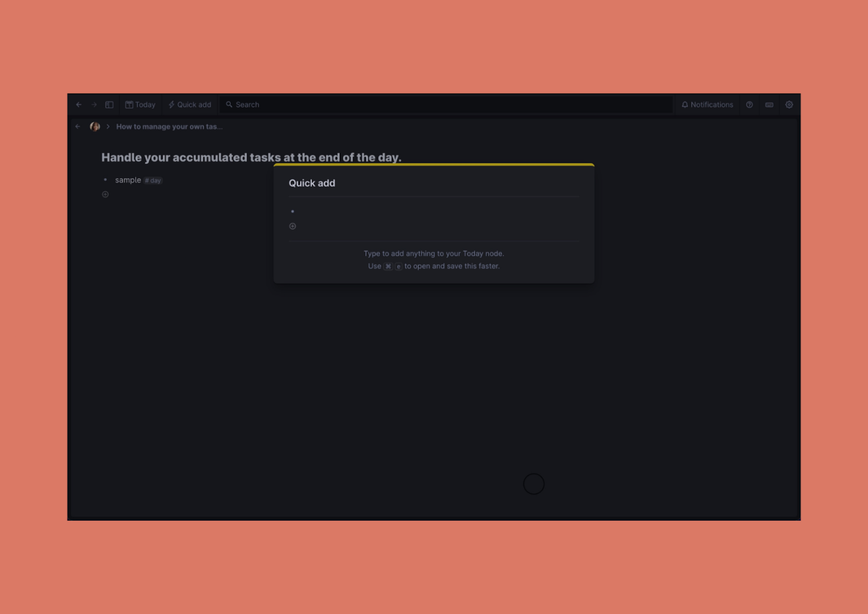Open the 'How to manage your own tas...' breadcrumb
Image resolution: width=868 pixels, height=614 pixels.
pos(169,127)
